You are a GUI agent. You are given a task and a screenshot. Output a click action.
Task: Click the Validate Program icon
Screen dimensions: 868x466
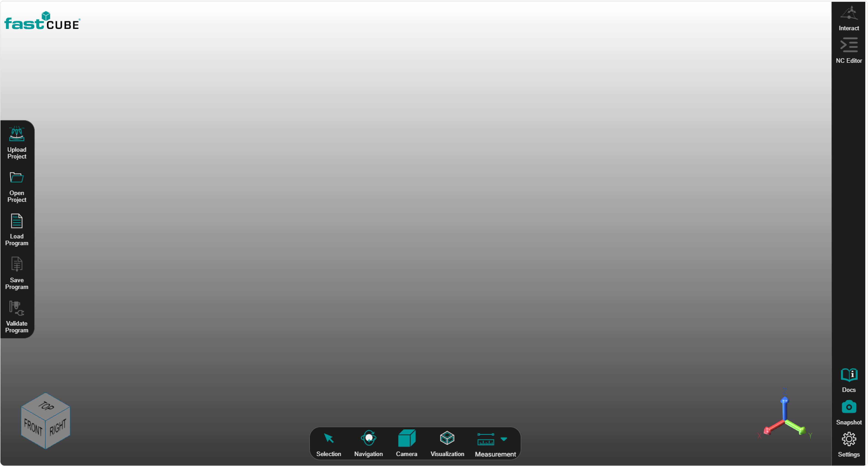16,309
